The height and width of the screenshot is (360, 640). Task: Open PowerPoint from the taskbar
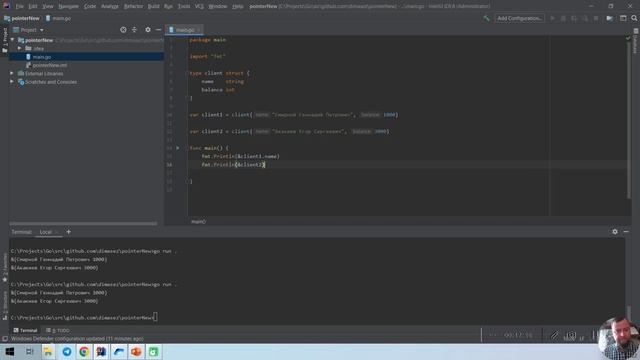pos(136,351)
